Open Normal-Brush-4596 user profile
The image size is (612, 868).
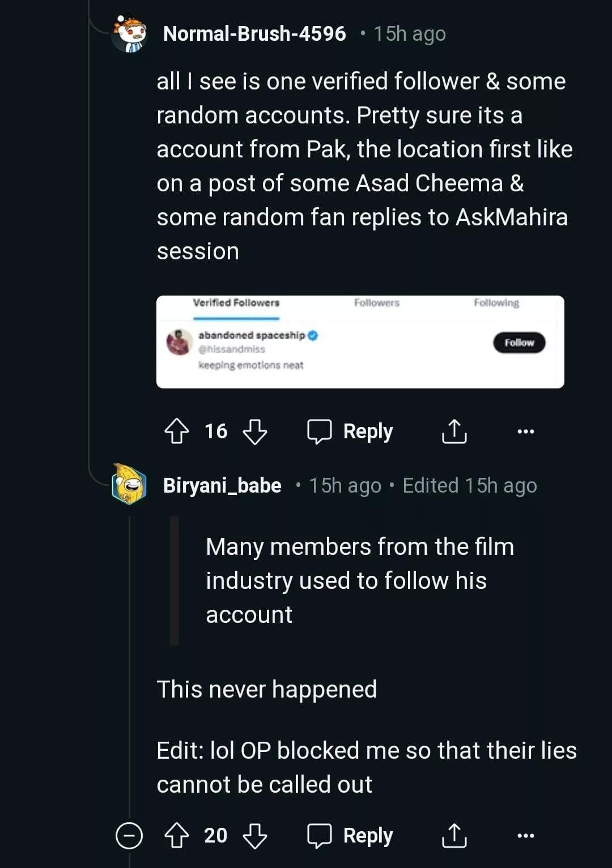[254, 34]
